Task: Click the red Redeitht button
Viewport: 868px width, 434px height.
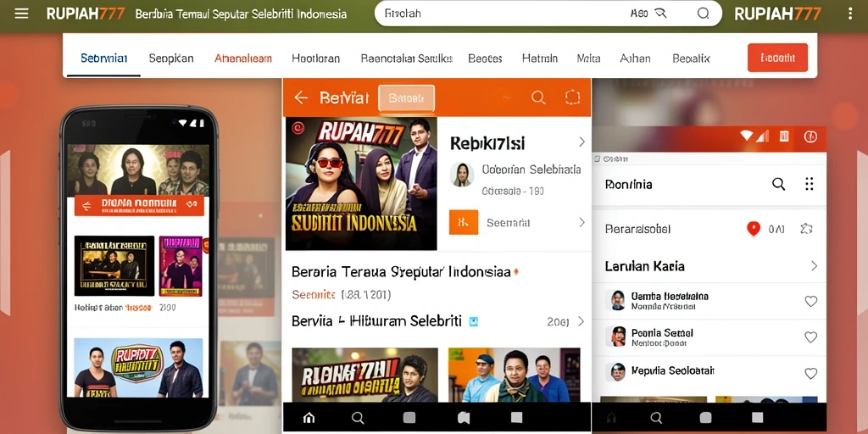Action: tap(777, 58)
